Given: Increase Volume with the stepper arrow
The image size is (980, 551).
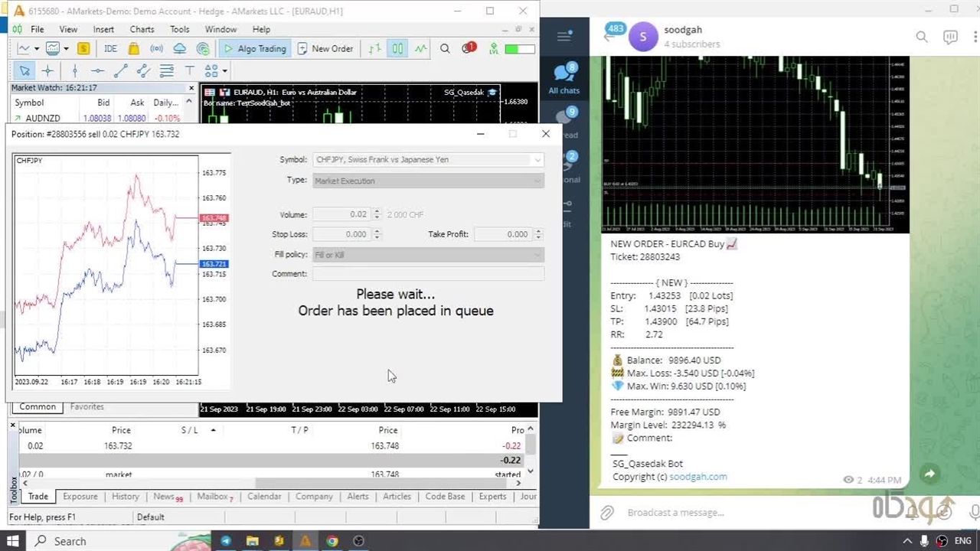Looking at the screenshot, I should pyautogui.click(x=377, y=212).
